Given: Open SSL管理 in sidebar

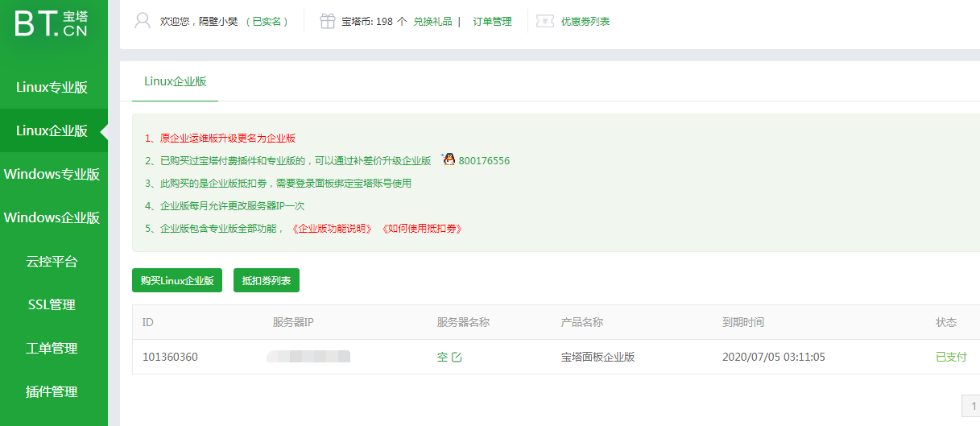Looking at the screenshot, I should pyautogui.click(x=52, y=305).
